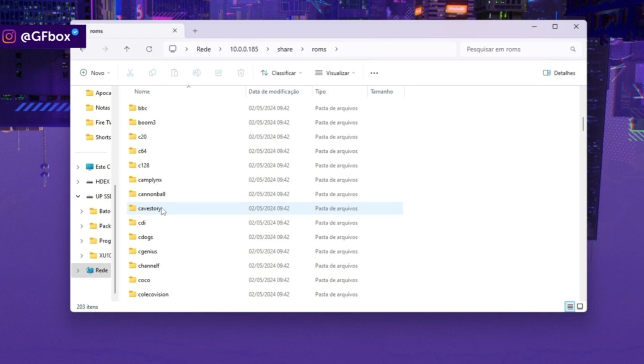Add a new tab with the plus button
The image size is (644, 364).
click(x=195, y=31)
